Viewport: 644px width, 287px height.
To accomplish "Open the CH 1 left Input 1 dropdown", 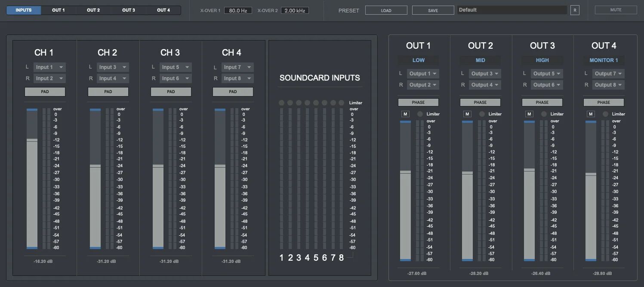I will pos(49,67).
